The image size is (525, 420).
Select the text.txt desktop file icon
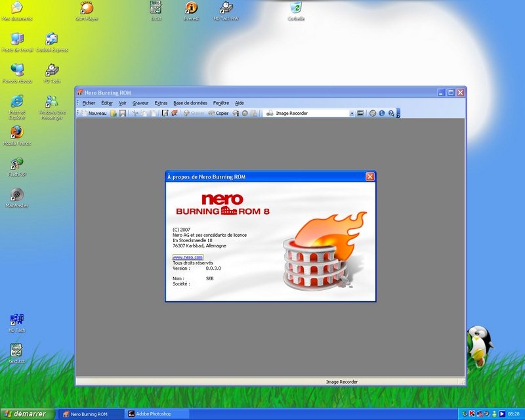pyautogui.click(x=17, y=354)
